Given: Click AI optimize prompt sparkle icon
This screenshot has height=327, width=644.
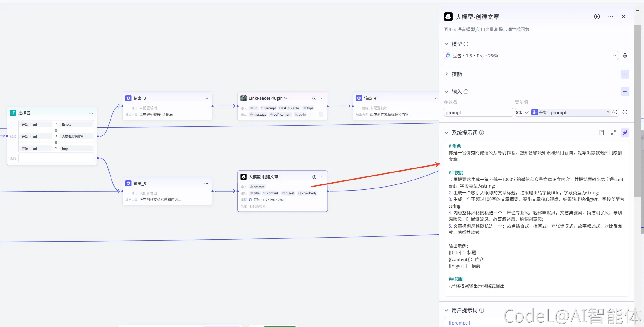Looking at the screenshot, I should (625, 133).
